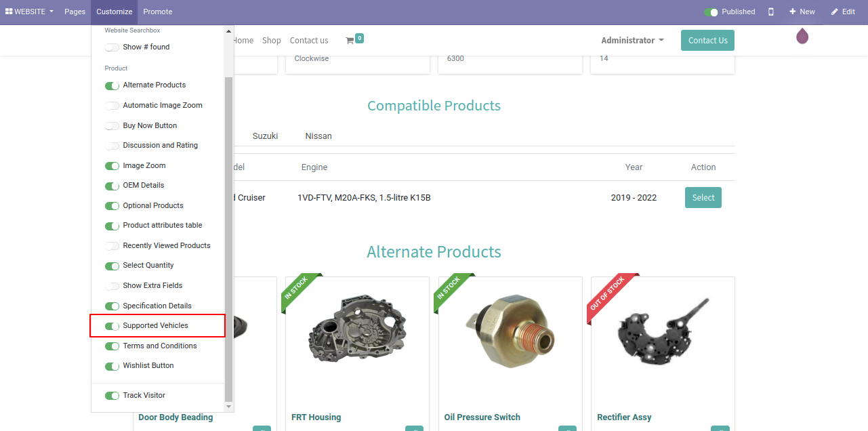The image size is (868, 431).
Task: Click Select button for 2019 - 2022 row
Action: point(703,198)
